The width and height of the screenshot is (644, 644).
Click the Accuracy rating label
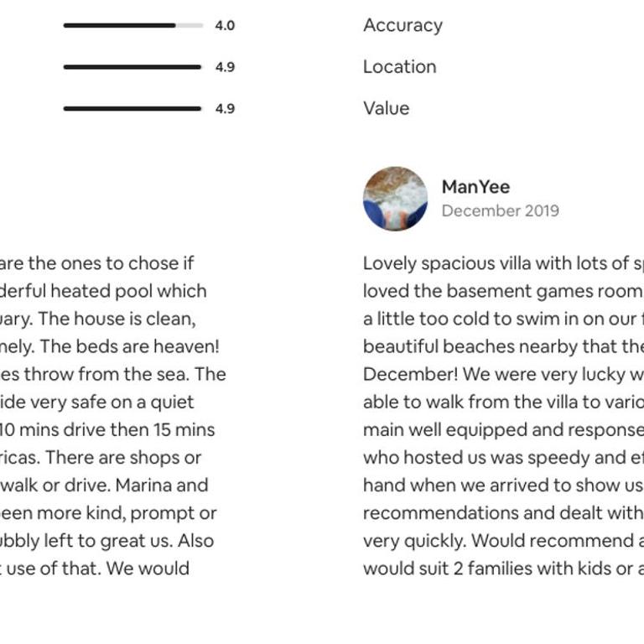click(x=402, y=25)
